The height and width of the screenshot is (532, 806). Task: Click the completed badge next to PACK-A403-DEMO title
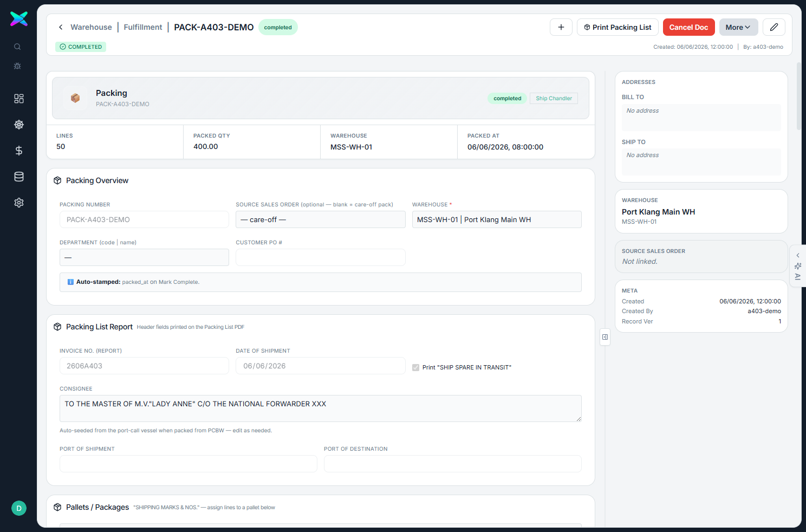pyautogui.click(x=278, y=27)
